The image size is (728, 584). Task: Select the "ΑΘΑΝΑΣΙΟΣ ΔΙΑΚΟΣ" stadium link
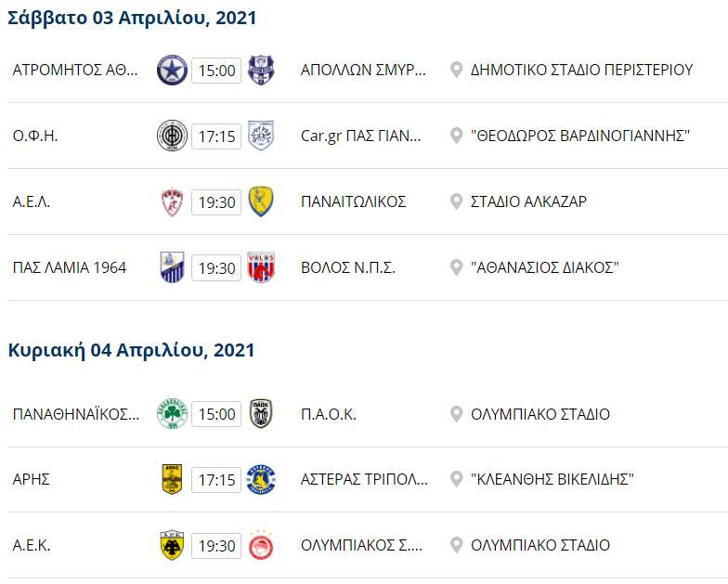point(544,267)
